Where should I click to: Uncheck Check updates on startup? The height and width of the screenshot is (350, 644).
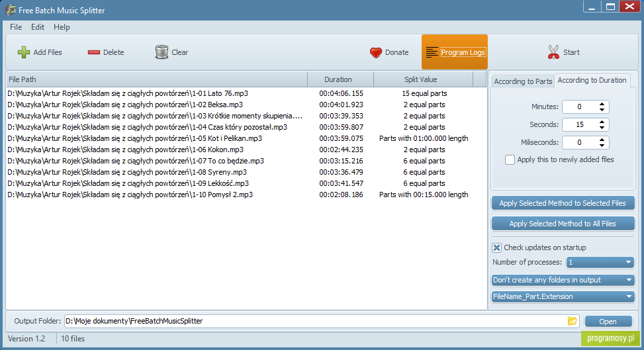point(496,247)
